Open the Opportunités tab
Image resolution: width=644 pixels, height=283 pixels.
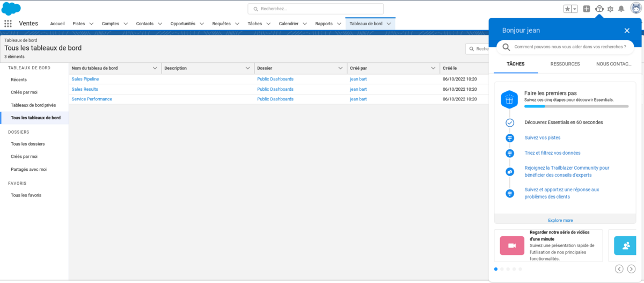(x=183, y=24)
